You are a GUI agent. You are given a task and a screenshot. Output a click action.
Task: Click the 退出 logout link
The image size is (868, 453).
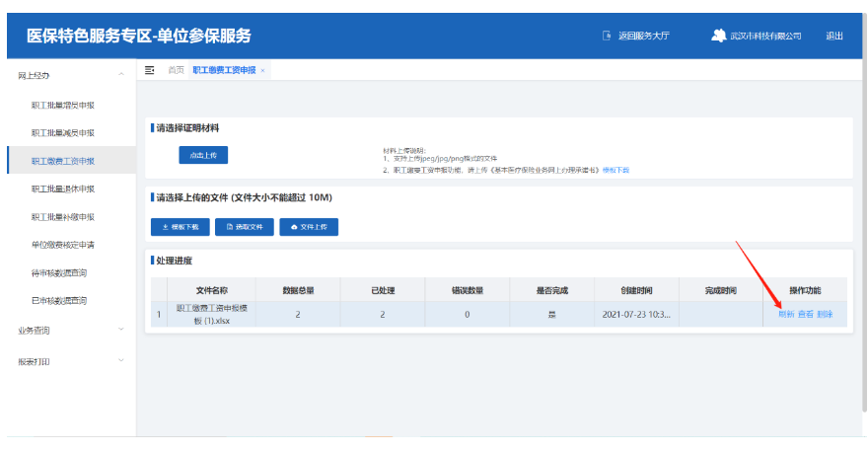pyautogui.click(x=834, y=37)
